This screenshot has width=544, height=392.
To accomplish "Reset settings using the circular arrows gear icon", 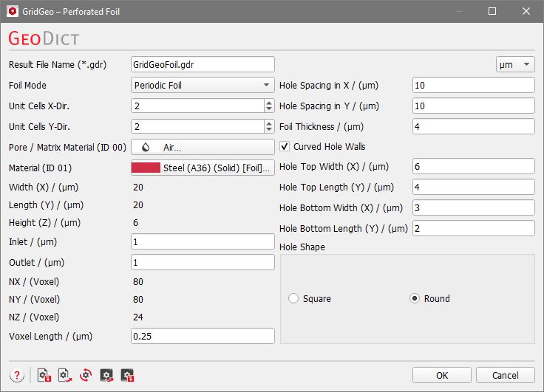I will point(86,375).
